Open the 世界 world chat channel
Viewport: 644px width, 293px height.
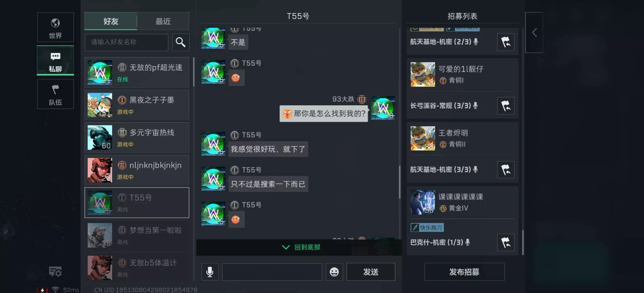tap(55, 27)
